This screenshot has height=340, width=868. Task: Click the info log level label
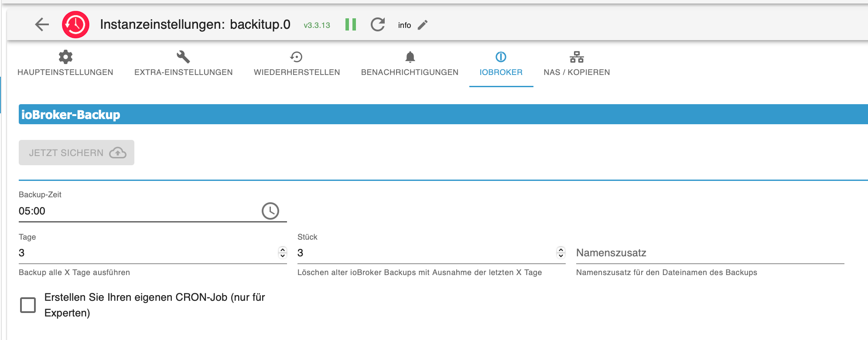click(x=405, y=25)
